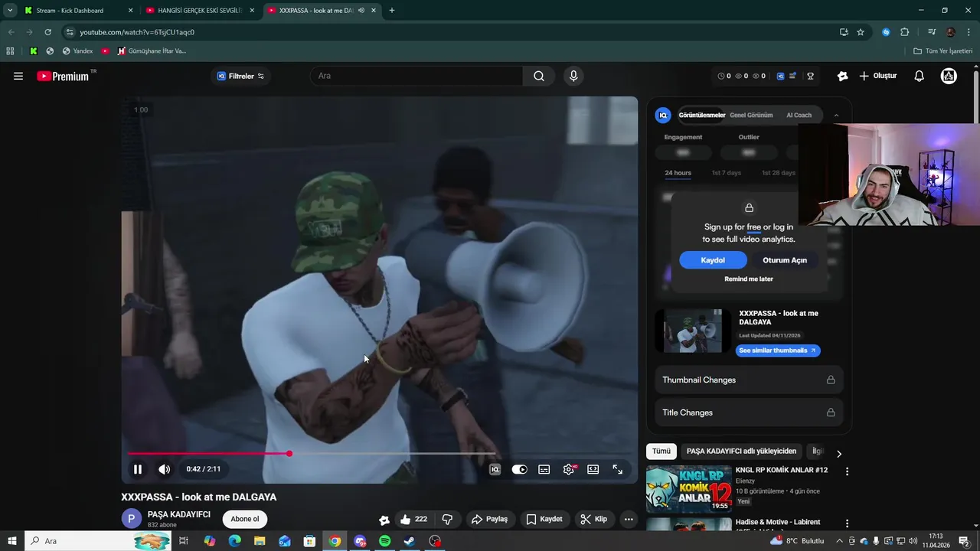The image size is (980, 551).
Task: Click See similar thumbnails button
Action: (x=778, y=350)
